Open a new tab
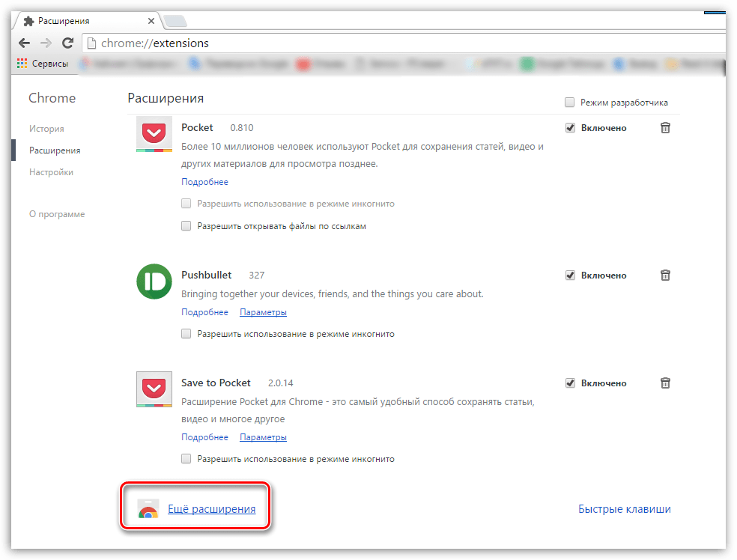Screen dimensions: 737x560 coord(175,21)
